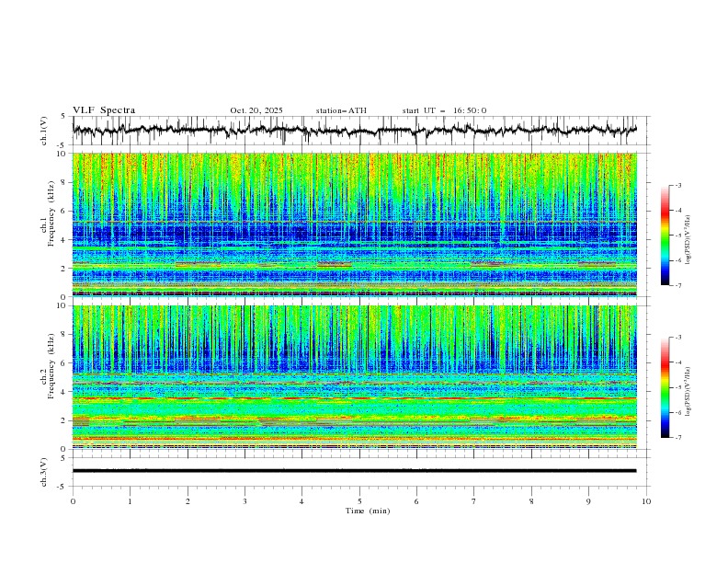Click the 'ch.3(V)' axis label
The width and height of the screenshot is (728, 563).
tap(44, 472)
